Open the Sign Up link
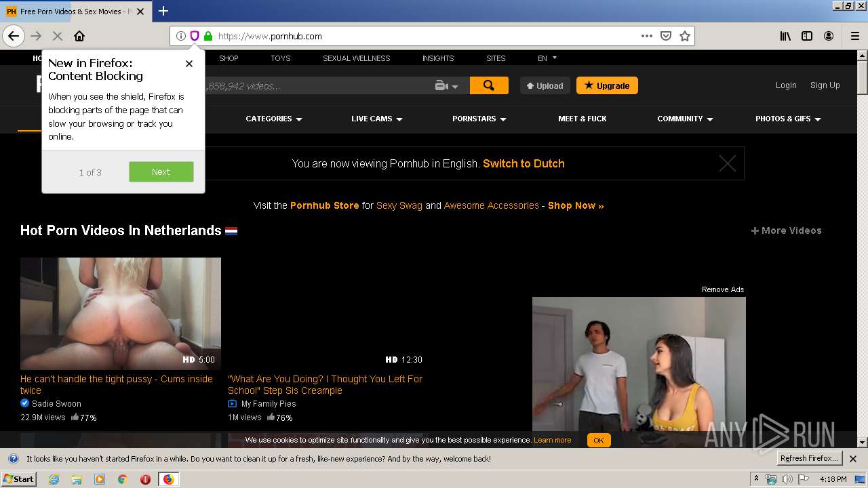The image size is (868, 488). tap(825, 85)
